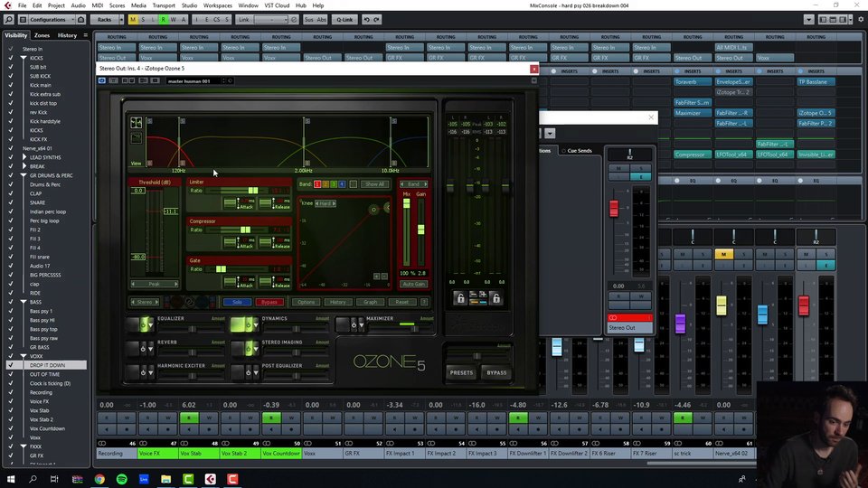The image size is (868, 488).
Task: Open the Configurations dropdown
Action: pos(52,19)
